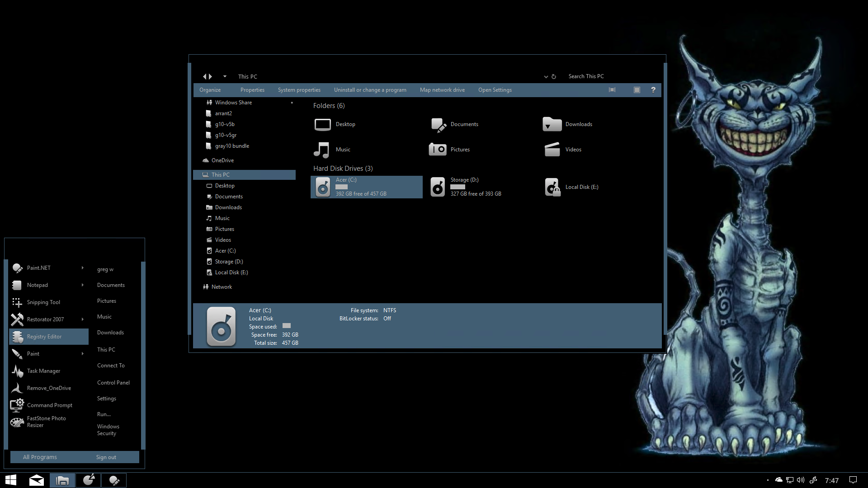The width and height of the screenshot is (868, 488).
Task: Select the Registry Editor entry
Action: [44, 336]
